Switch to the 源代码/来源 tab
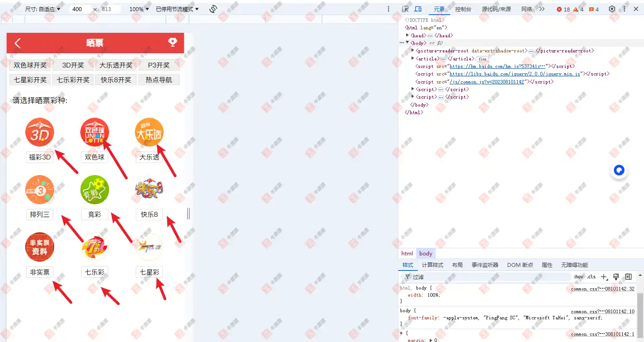Screen dimensions: 644x342 496,9
